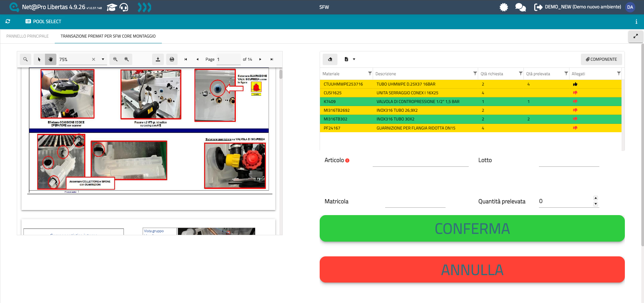Go to the previous page
This screenshot has width=644, height=303.
pyautogui.click(x=197, y=59)
